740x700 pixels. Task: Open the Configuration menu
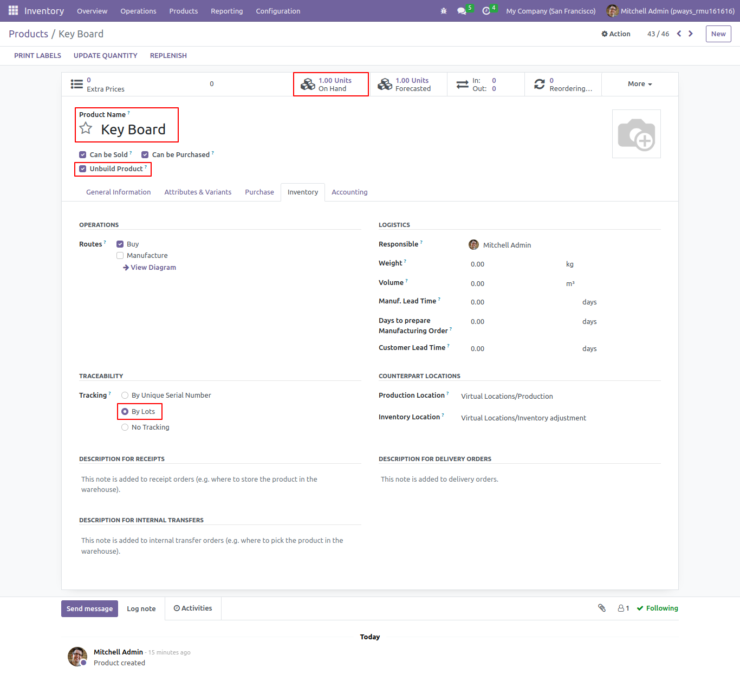click(x=278, y=11)
